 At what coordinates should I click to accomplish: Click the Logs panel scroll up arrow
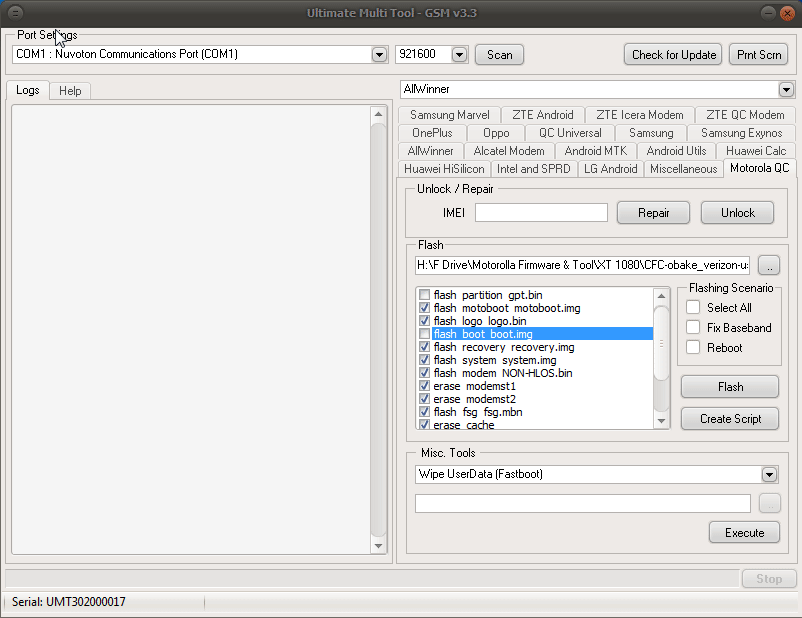pos(378,114)
